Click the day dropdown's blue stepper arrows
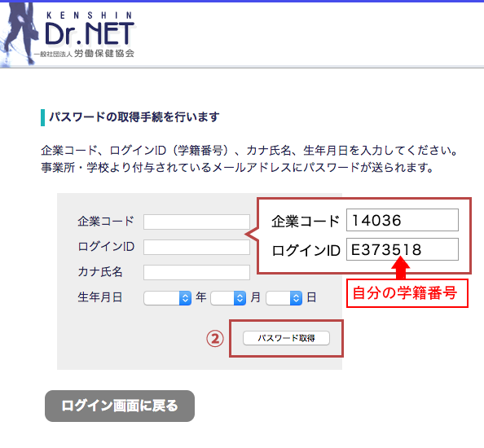 point(296,298)
